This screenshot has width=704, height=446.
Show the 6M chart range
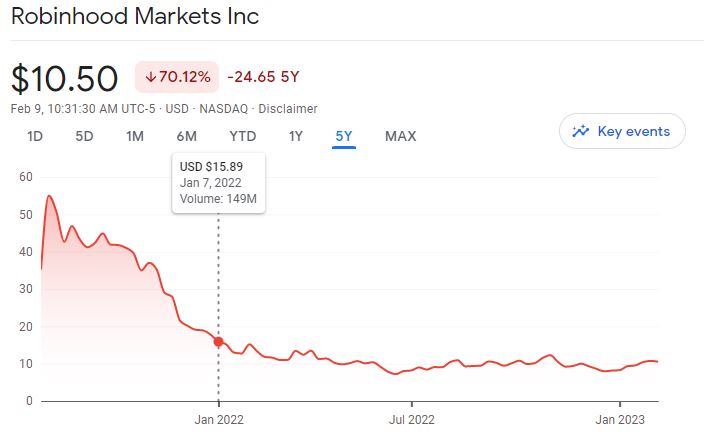pyautogui.click(x=186, y=136)
